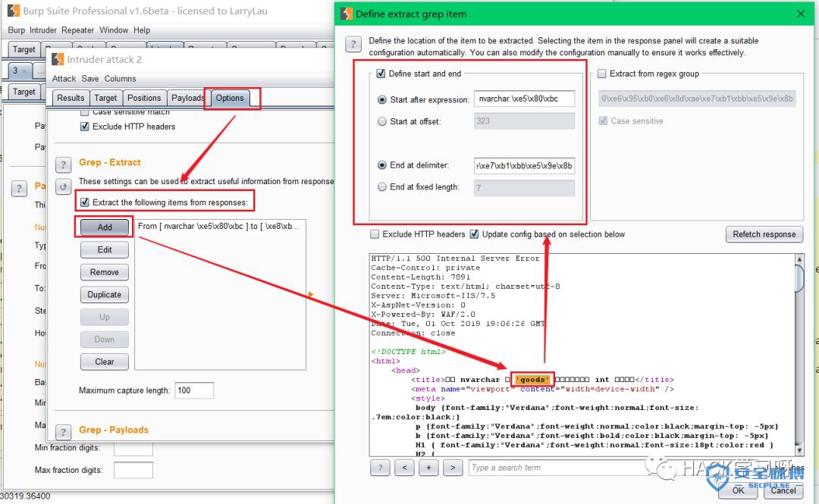The image size is (819, 504).
Task: Confirm dialog with OK button
Action: pyautogui.click(x=738, y=490)
